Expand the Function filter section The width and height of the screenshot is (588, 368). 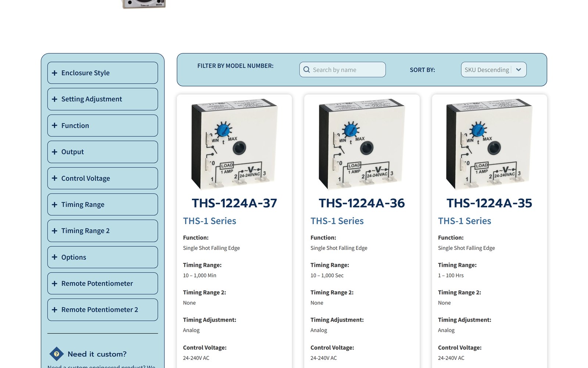103,125
